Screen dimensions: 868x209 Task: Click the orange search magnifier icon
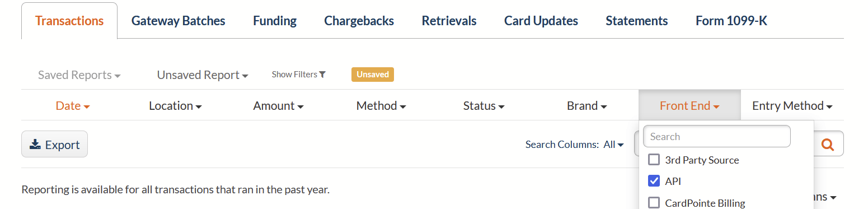tap(828, 145)
